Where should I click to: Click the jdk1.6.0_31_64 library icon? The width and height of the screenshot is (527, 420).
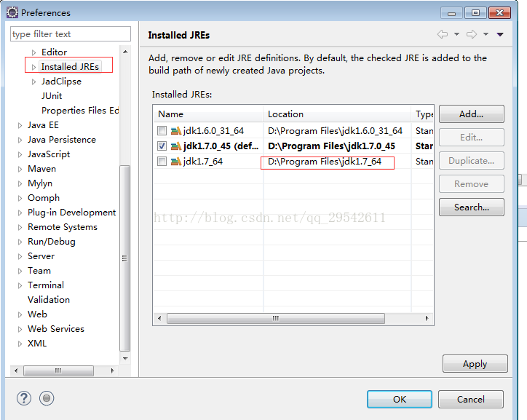coord(176,131)
